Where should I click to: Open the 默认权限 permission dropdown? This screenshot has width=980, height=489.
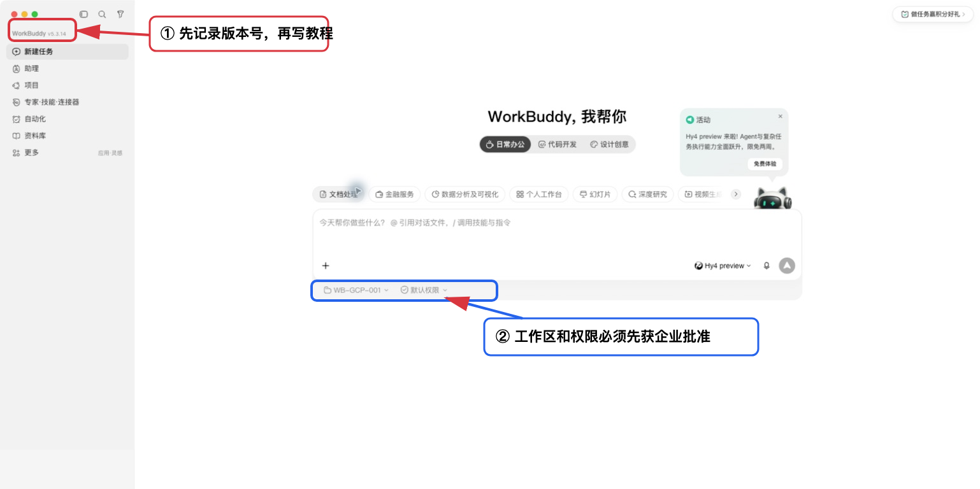point(424,290)
